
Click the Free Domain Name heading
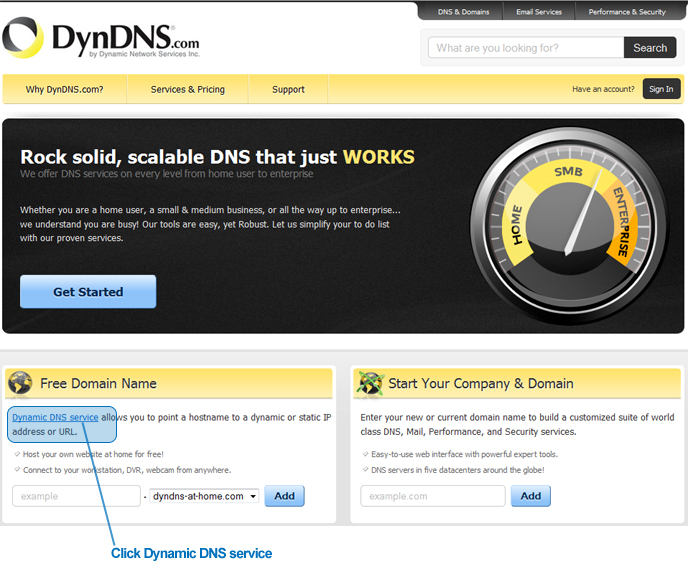[98, 383]
